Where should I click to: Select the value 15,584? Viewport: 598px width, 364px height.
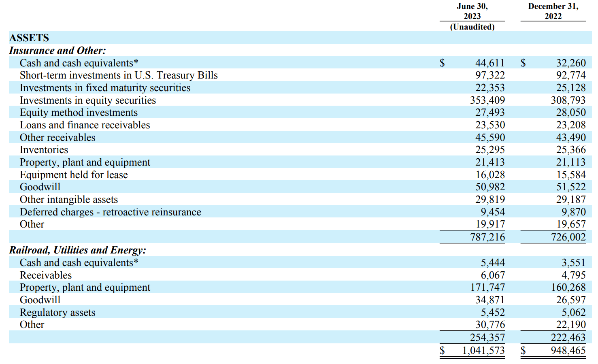571,175
